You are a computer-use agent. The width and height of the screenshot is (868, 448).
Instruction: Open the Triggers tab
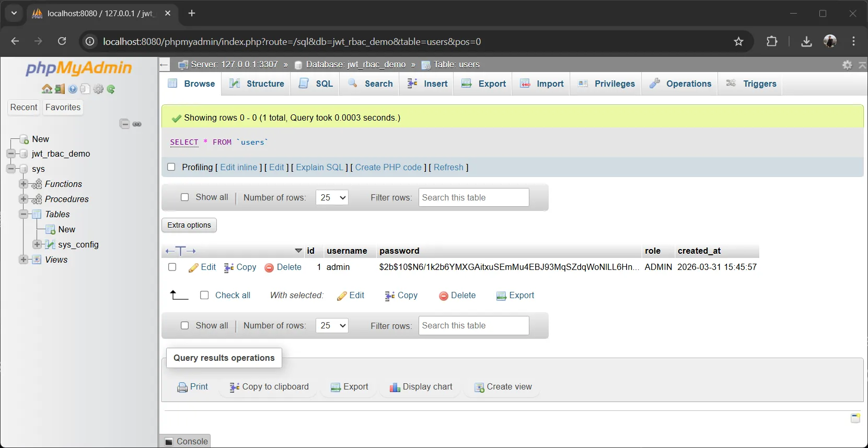coord(751,84)
